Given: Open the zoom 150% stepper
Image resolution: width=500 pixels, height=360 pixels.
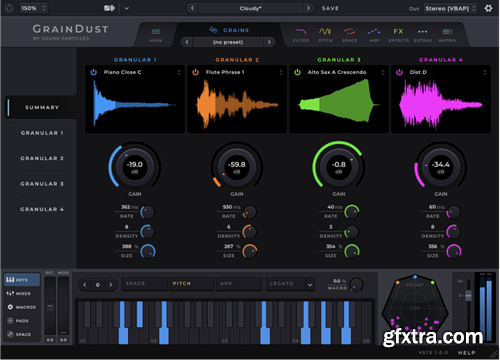Looking at the screenshot, I should 34,8.
